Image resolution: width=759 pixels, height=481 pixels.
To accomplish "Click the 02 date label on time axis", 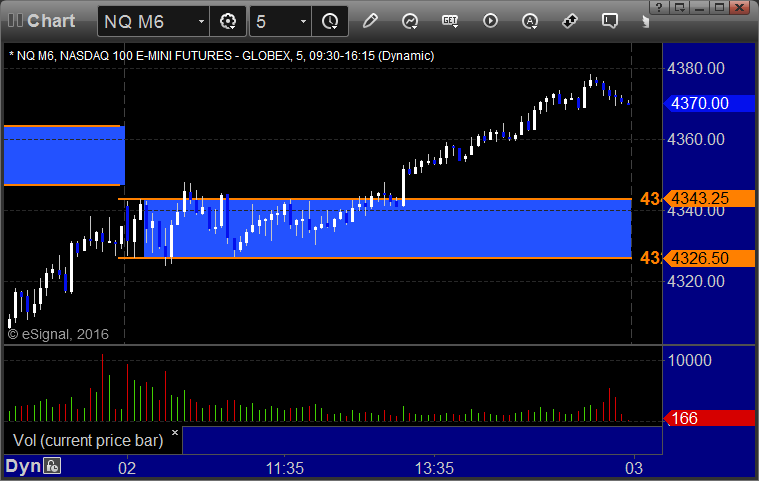I will click(127, 468).
